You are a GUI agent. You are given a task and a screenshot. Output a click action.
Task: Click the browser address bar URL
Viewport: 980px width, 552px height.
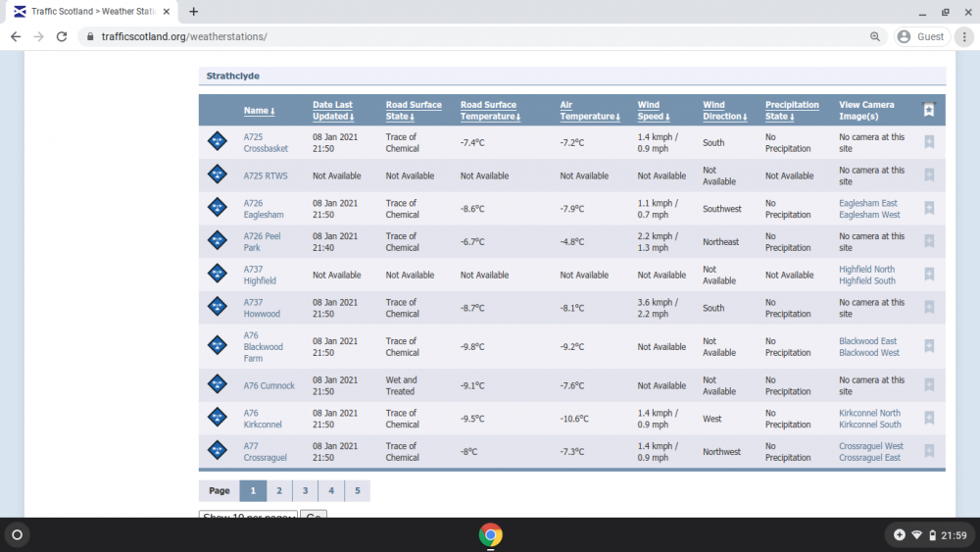pos(184,37)
